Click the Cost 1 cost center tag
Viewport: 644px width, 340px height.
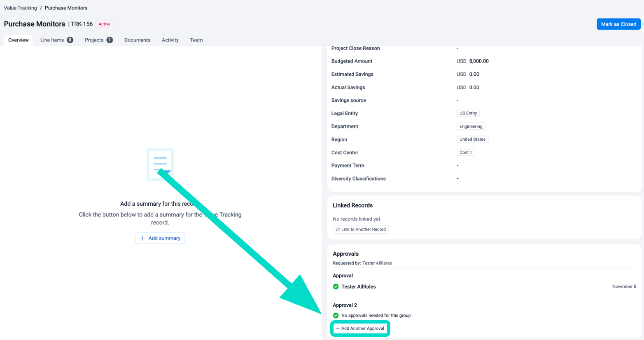click(x=466, y=153)
